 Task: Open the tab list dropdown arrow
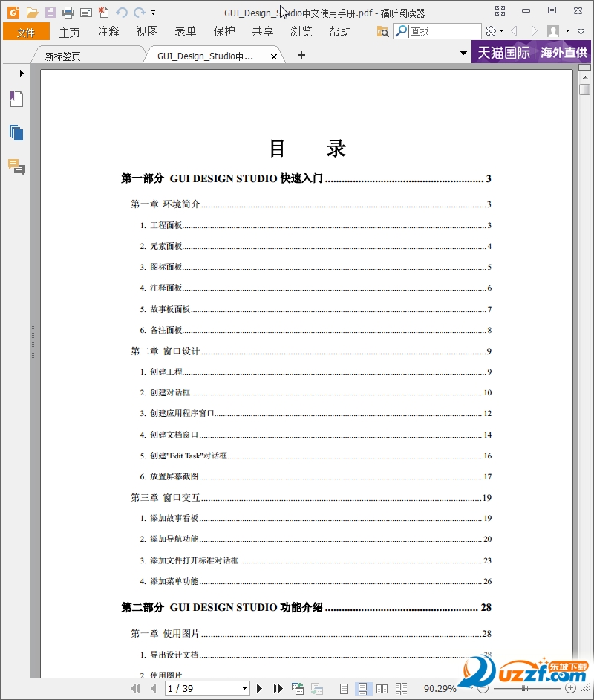coord(464,53)
